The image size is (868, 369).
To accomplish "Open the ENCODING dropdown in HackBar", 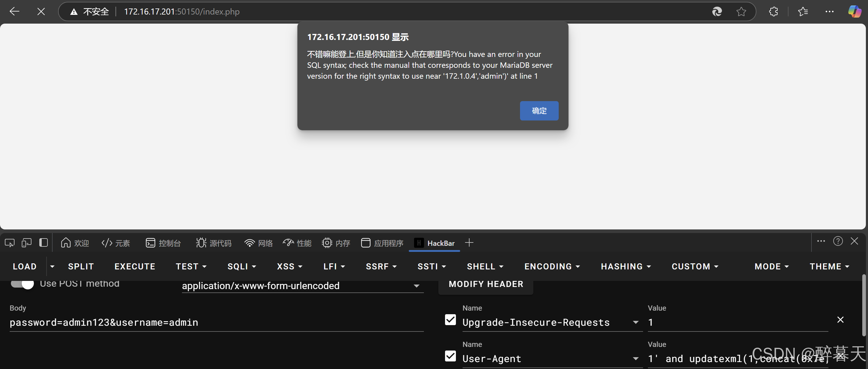I will pyautogui.click(x=552, y=266).
